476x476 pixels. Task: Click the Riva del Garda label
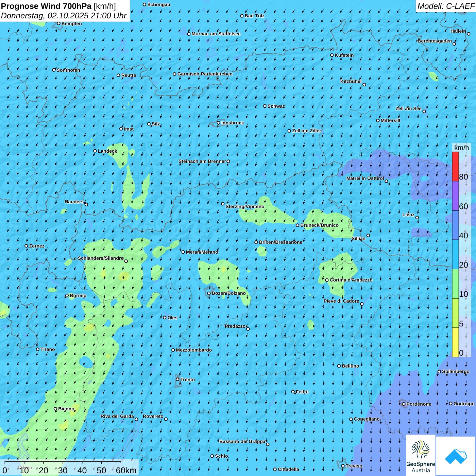[117, 416]
